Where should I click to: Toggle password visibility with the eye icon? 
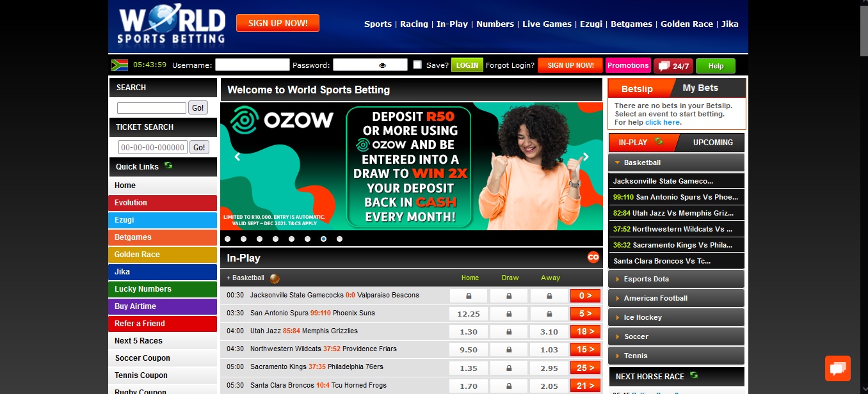(x=383, y=65)
